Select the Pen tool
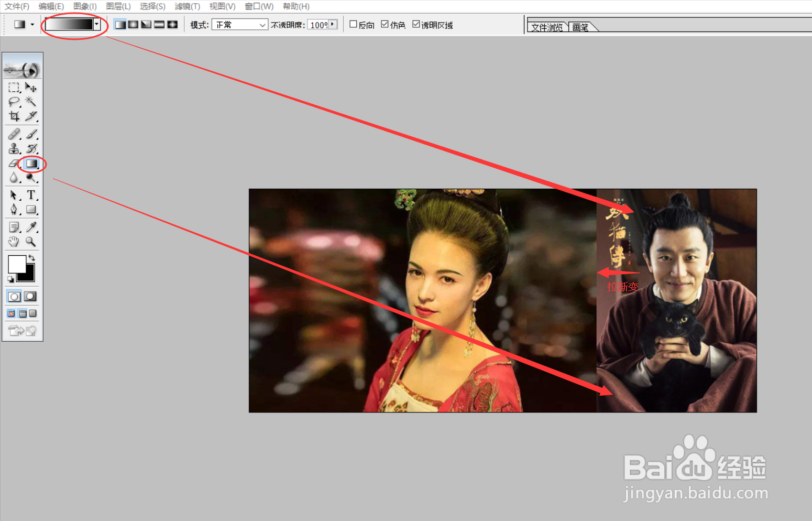The image size is (812, 521). click(14, 210)
